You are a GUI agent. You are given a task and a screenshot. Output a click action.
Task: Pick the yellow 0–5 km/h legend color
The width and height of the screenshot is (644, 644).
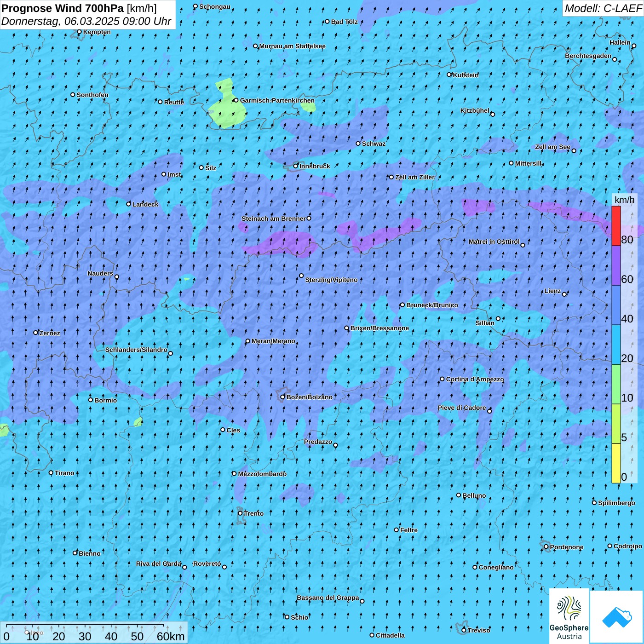616,463
